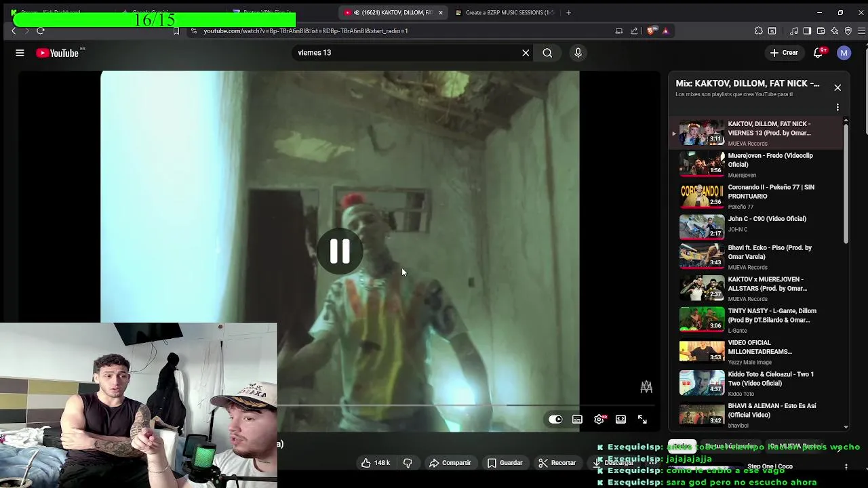Open the browser main menu

[x=862, y=30]
